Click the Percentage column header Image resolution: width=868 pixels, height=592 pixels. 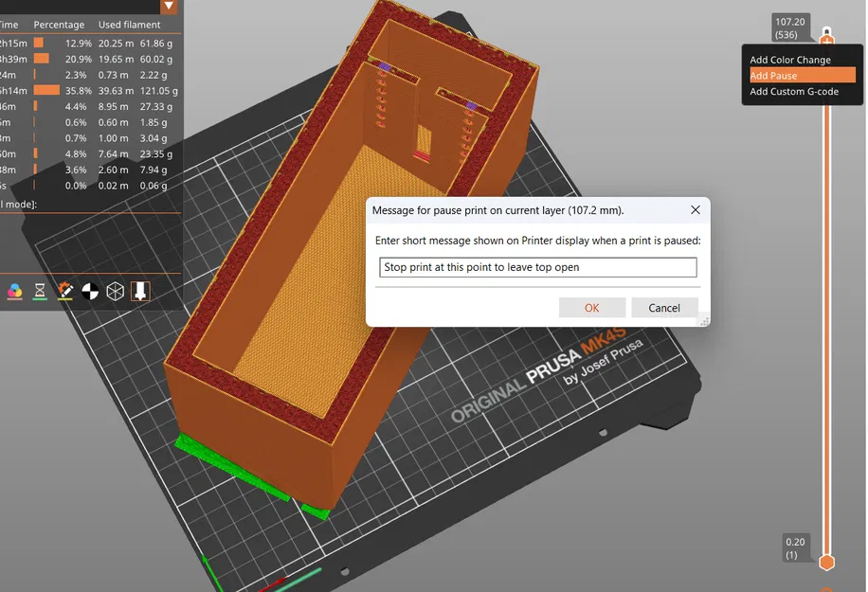tap(59, 25)
